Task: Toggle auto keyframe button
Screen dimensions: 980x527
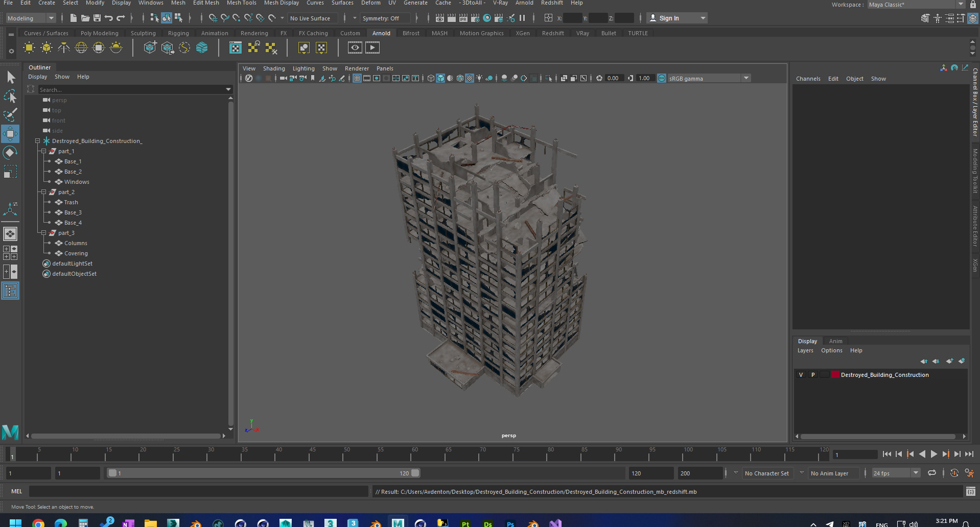Action: (954, 473)
